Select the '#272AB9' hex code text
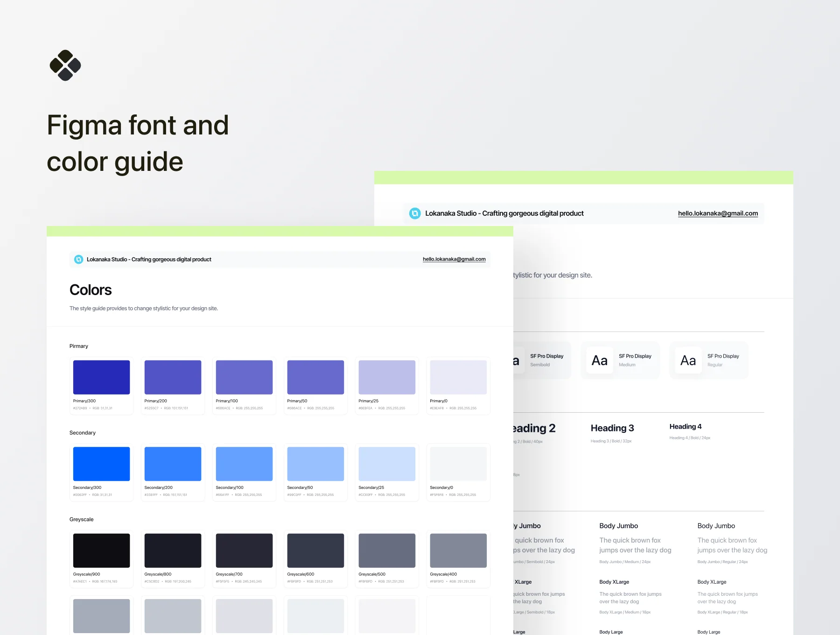This screenshot has width=840, height=635. coord(80,408)
